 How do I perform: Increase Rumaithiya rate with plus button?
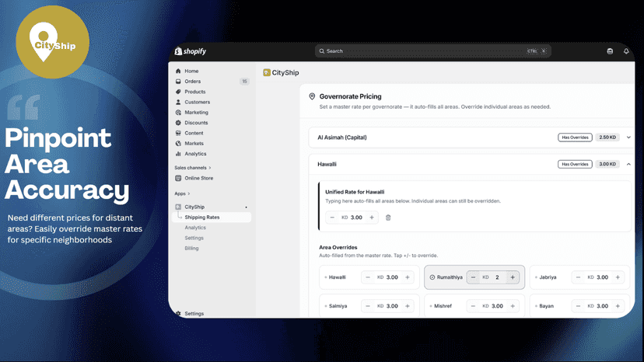513,277
